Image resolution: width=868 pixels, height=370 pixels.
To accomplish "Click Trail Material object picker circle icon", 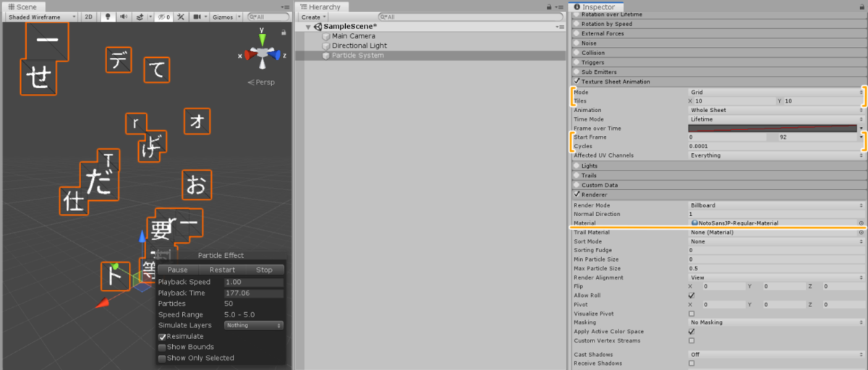I will [861, 233].
